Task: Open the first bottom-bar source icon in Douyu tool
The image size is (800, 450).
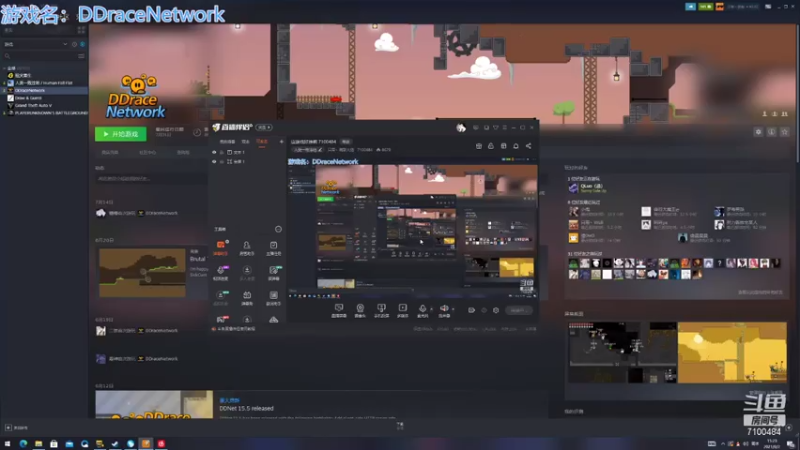Action: pos(339,310)
